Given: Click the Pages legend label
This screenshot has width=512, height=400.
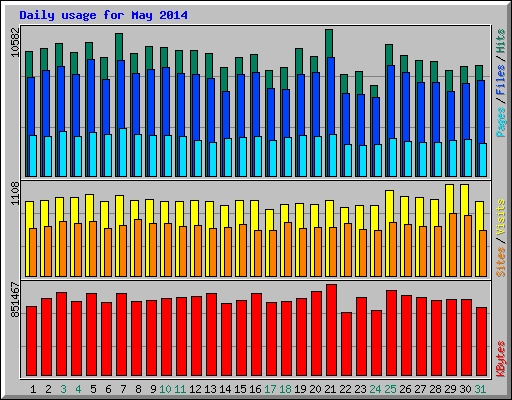Looking at the screenshot, I should pyautogui.click(x=500, y=122).
